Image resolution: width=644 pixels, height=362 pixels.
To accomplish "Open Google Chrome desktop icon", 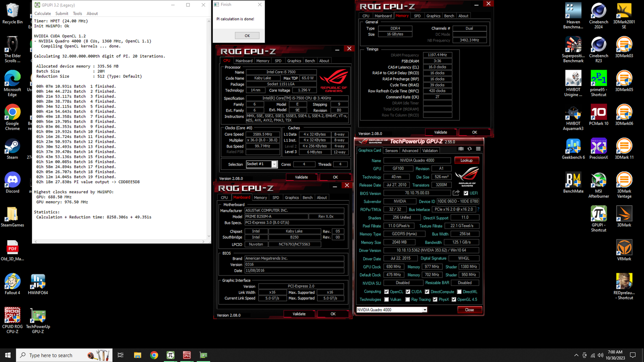I will coord(12,117).
